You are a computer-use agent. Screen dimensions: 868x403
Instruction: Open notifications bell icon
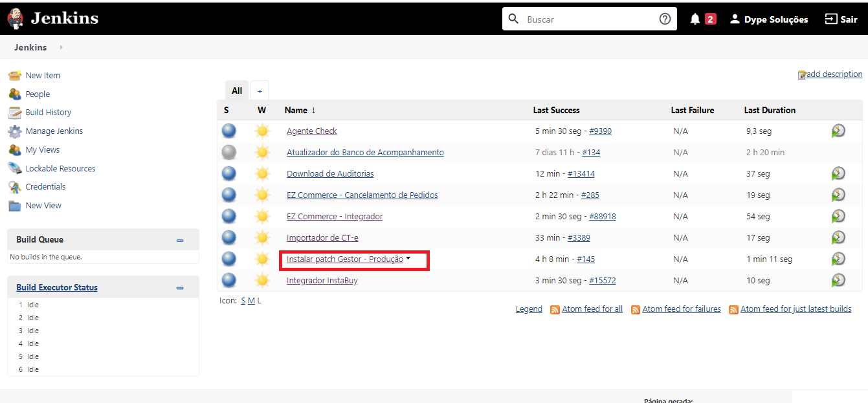[x=695, y=19]
